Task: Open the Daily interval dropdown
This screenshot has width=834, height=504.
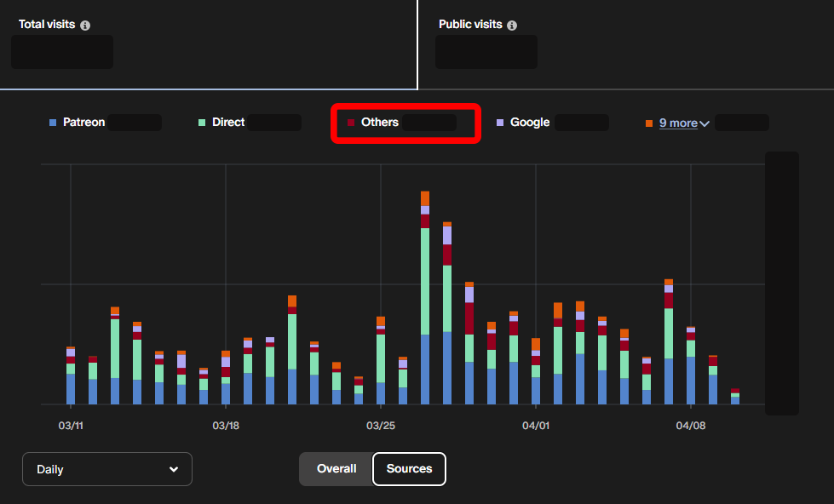Action: tap(106, 469)
